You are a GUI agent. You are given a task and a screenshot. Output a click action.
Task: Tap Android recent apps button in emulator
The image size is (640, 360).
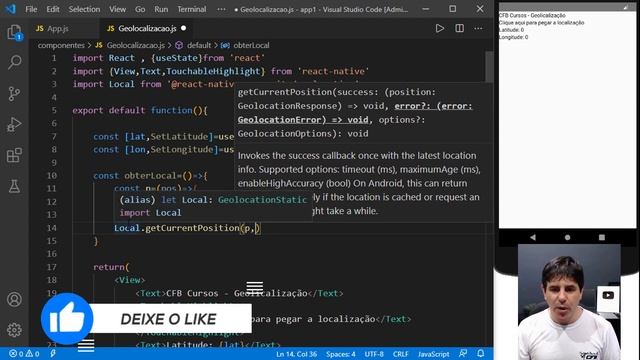click(602, 237)
